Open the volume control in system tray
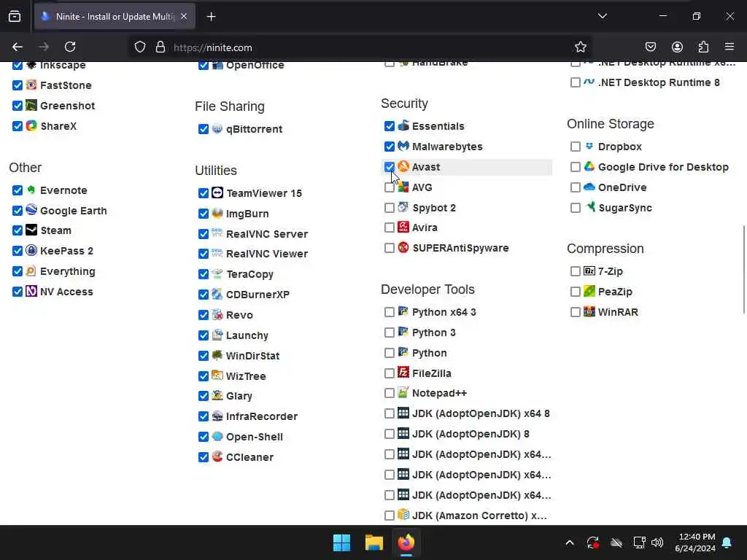 point(657,542)
